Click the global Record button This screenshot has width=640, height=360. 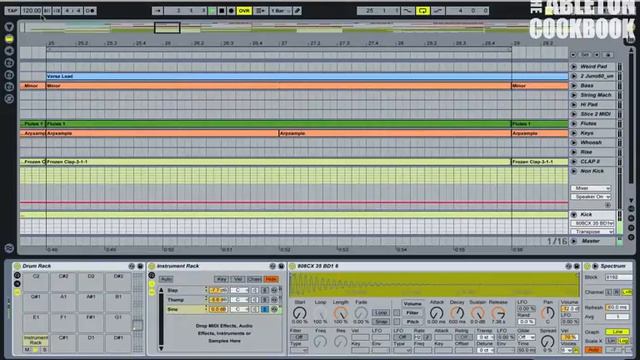[231, 11]
